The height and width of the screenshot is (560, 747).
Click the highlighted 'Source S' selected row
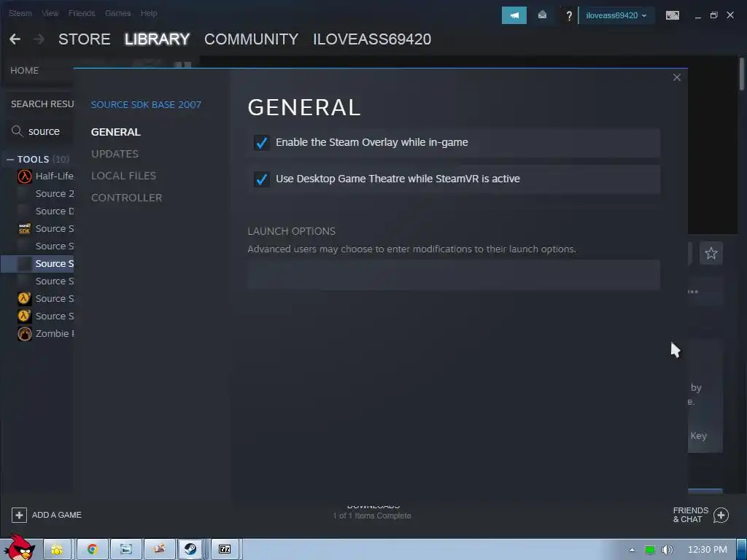[x=37, y=263]
